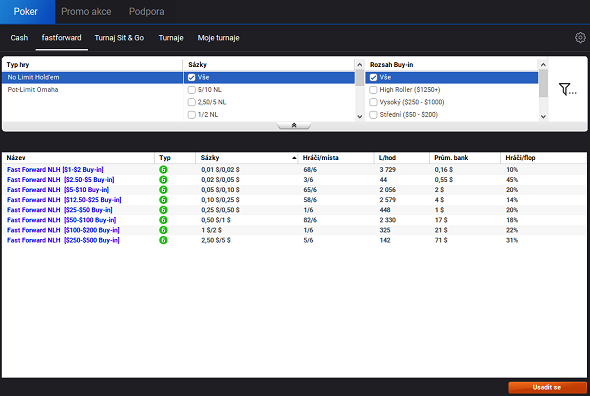
Task: Click green 6-max icon for $12.50-$25 Buy-in row
Action: pyautogui.click(x=163, y=200)
